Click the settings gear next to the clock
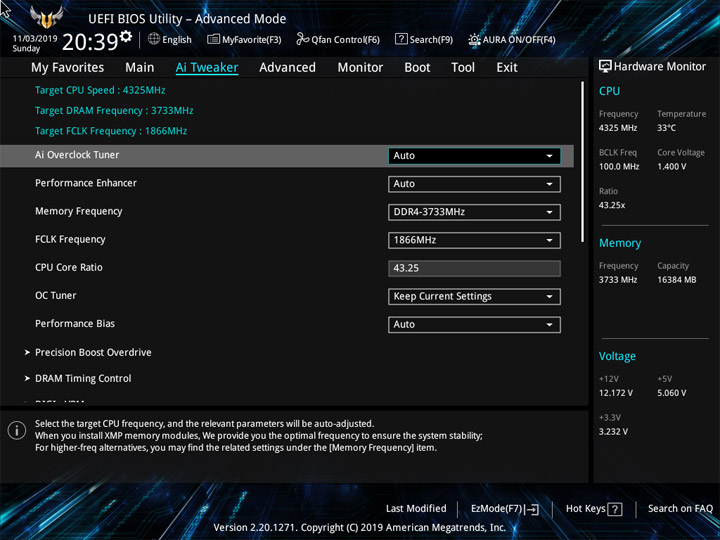This screenshot has height=540, width=720. 126,36
